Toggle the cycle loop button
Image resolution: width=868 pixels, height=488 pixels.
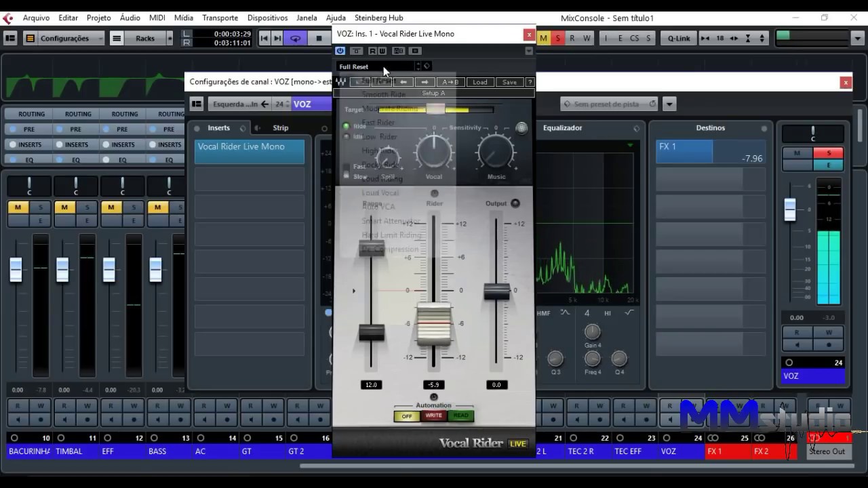tap(295, 39)
